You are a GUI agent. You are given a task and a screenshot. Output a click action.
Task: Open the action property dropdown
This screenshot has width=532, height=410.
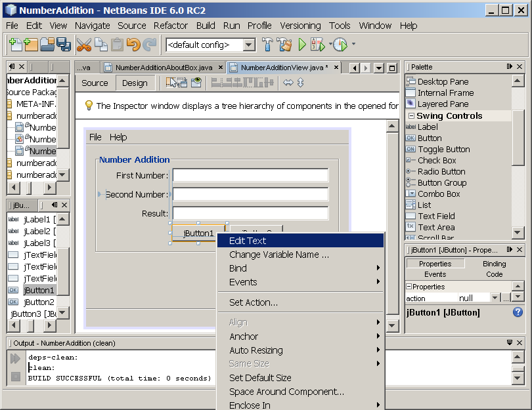coord(495,298)
